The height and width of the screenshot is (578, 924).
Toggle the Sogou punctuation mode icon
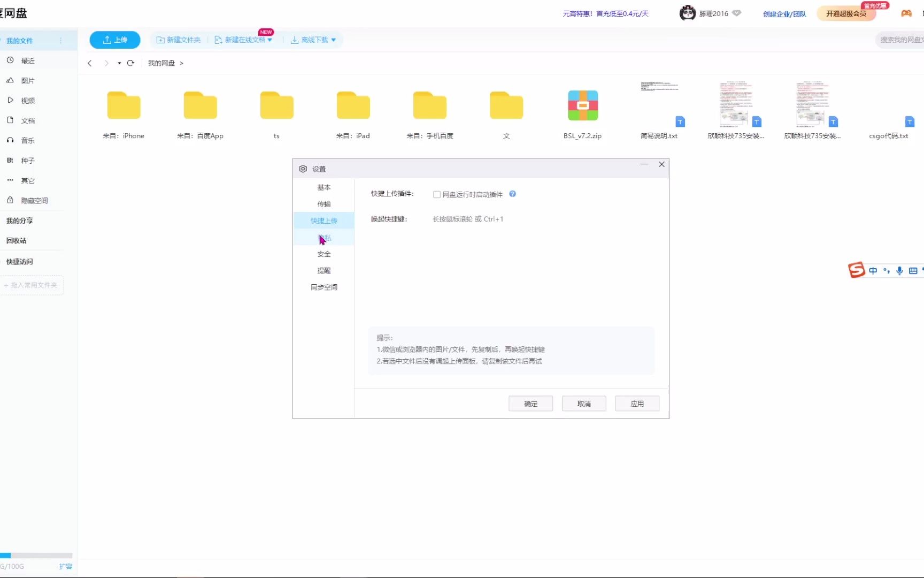886,271
